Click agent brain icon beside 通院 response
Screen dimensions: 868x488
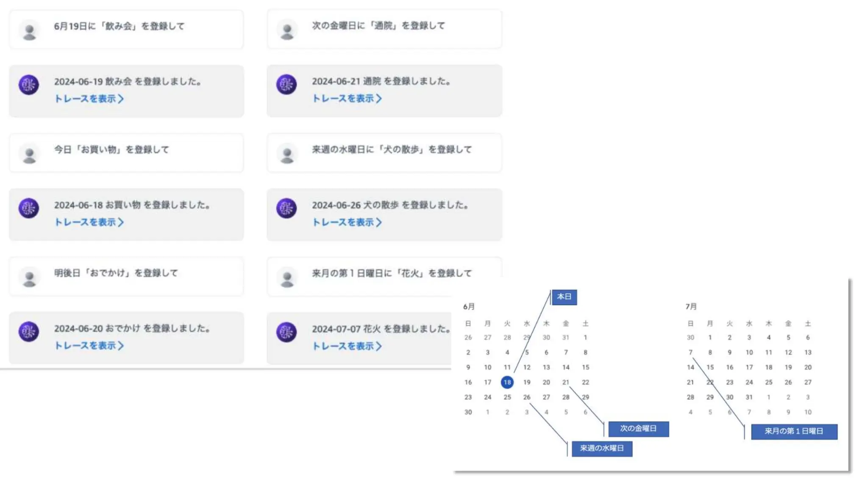[x=287, y=84]
